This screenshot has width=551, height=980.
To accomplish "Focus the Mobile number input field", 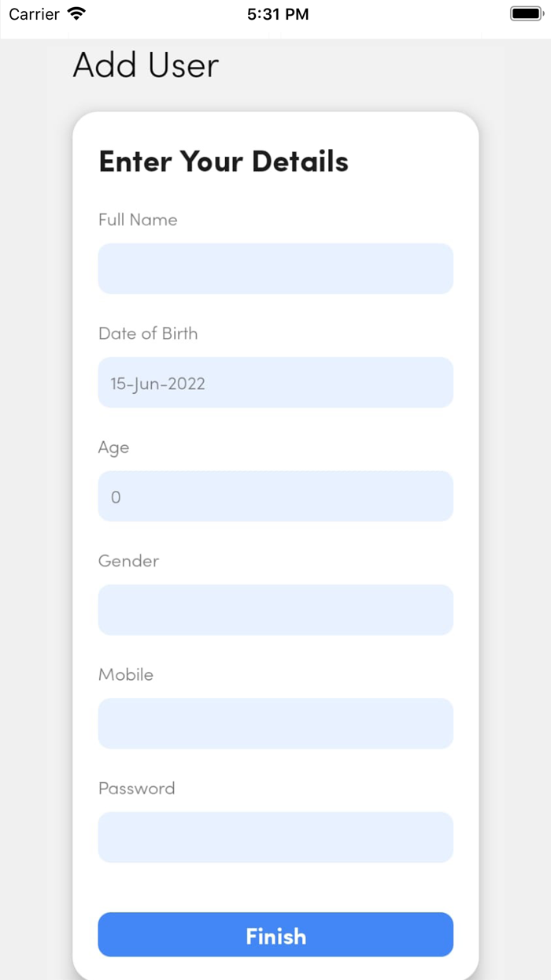I will (275, 723).
